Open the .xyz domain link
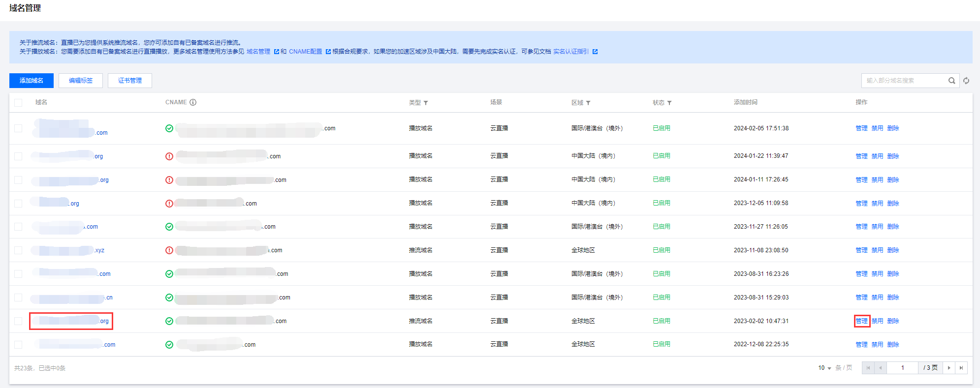The height and width of the screenshot is (388, 980). (68, 250)
